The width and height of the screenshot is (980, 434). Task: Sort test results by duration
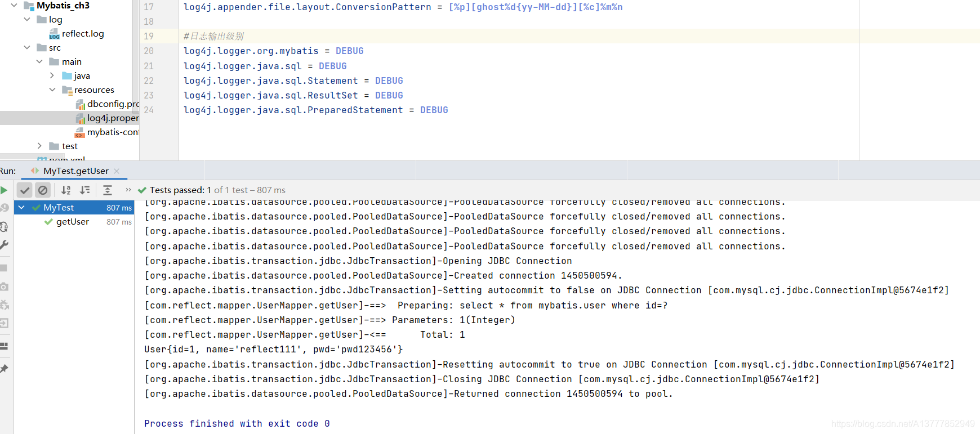tap(85, 190)
